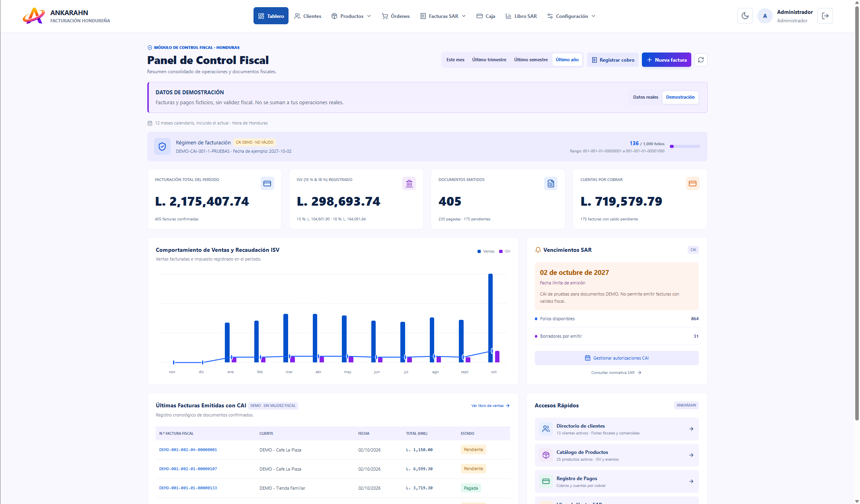Open the Libro SAR menu item

tap(521, 16)
